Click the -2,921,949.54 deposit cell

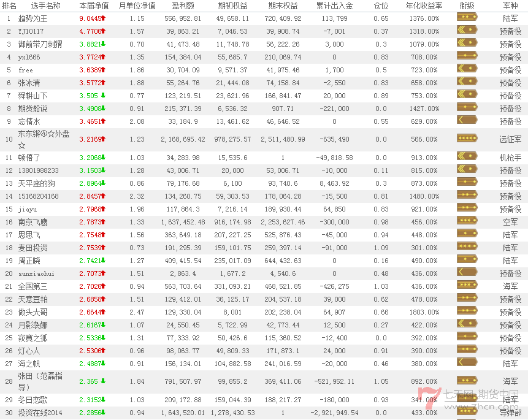[x=334, y=413]
